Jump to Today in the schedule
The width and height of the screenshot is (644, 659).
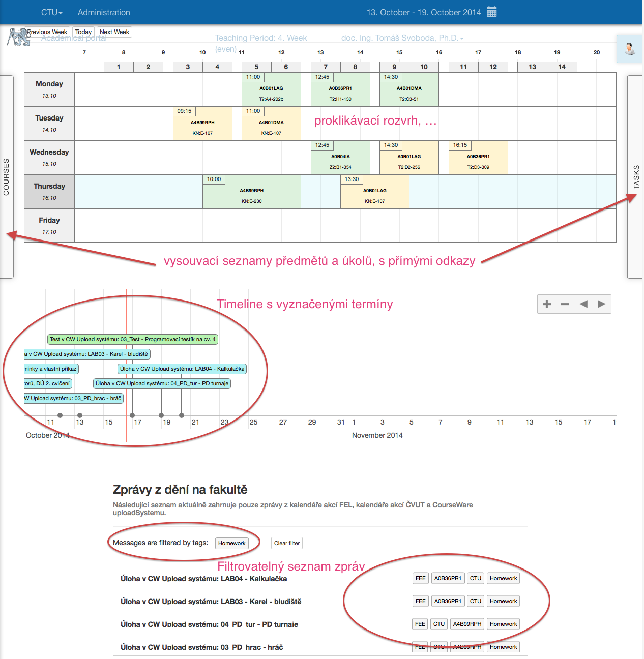click(x=83, y=32)
